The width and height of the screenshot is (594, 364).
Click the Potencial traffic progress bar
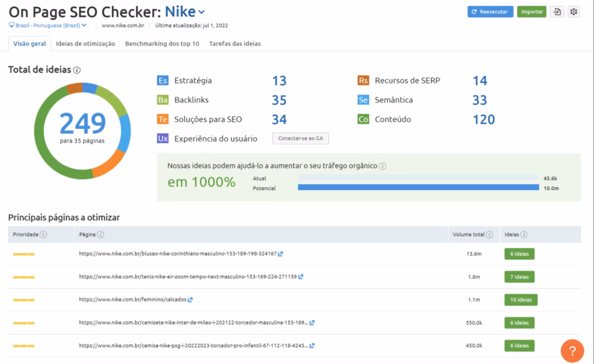pos(418,187)
